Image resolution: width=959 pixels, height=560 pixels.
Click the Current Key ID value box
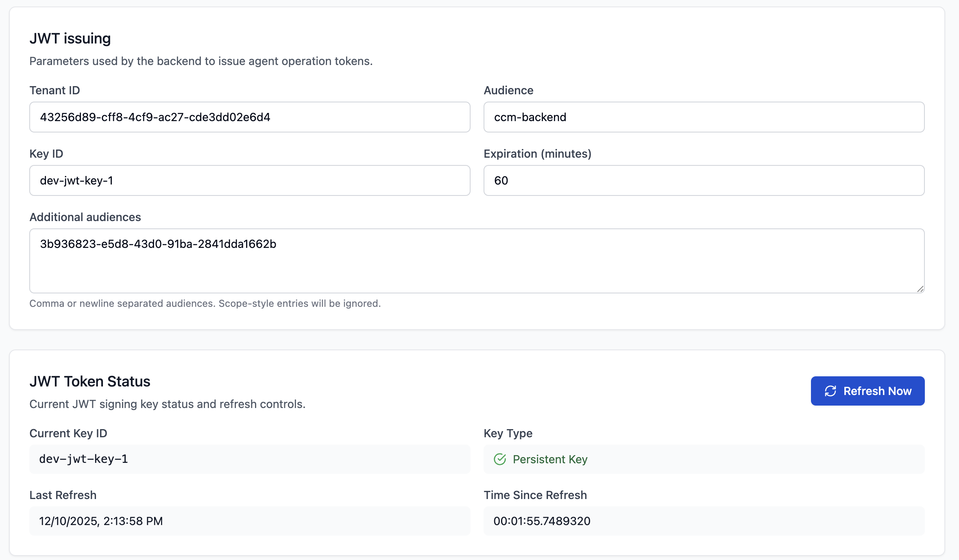[x=249, y=459]
